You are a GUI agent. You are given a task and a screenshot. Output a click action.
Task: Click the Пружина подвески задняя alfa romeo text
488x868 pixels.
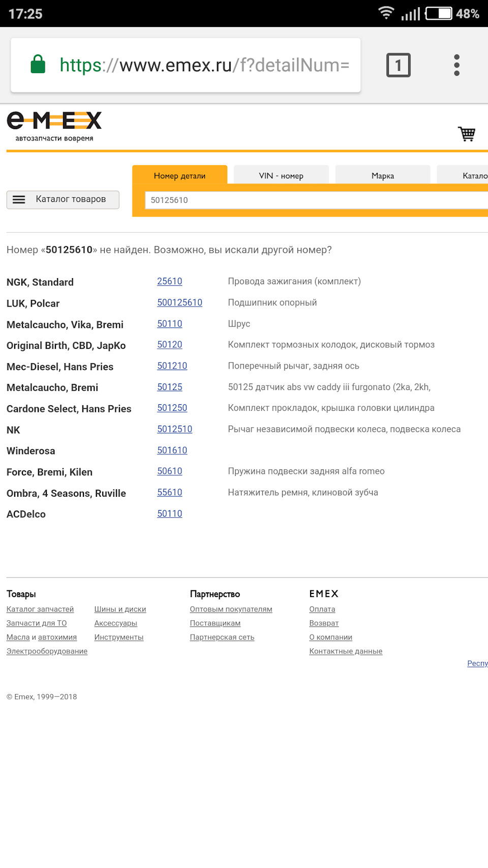306,471
